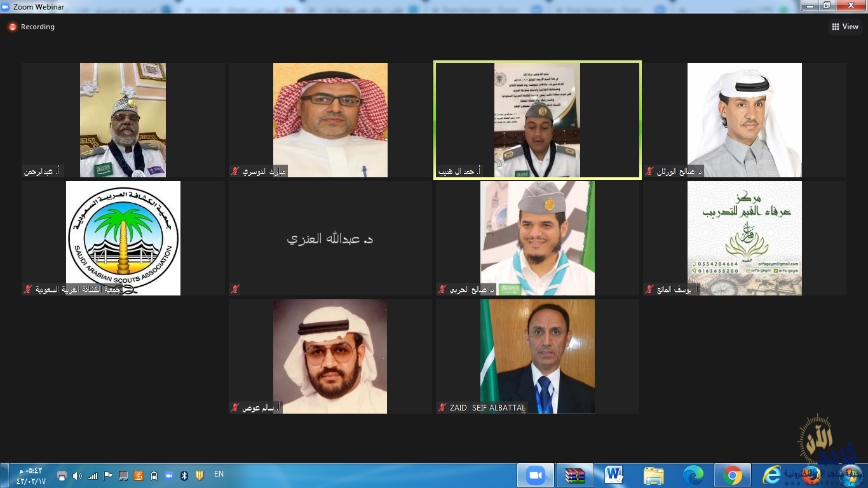Open Zoom from the taskbar
The height and width of the screenshot is (488, 868).
[x=535, y=475]
